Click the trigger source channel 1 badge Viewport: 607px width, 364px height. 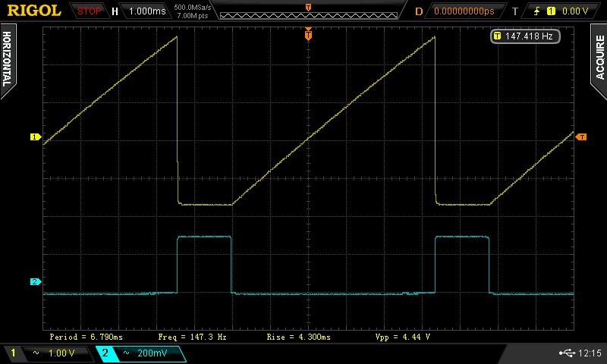click(x=551, y=11)
